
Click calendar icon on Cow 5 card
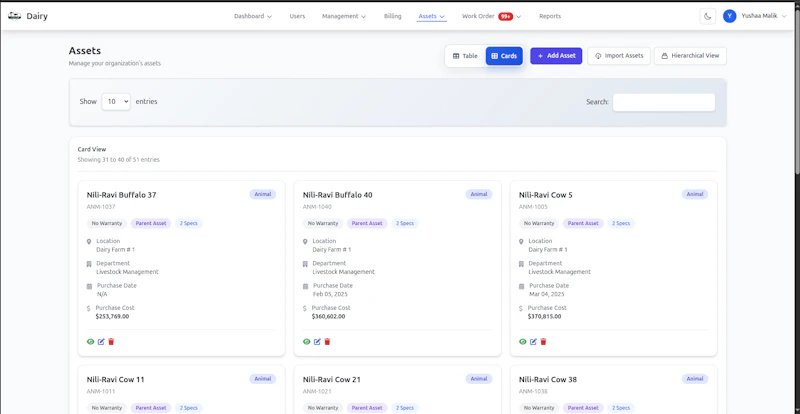[x=521, y=286]
